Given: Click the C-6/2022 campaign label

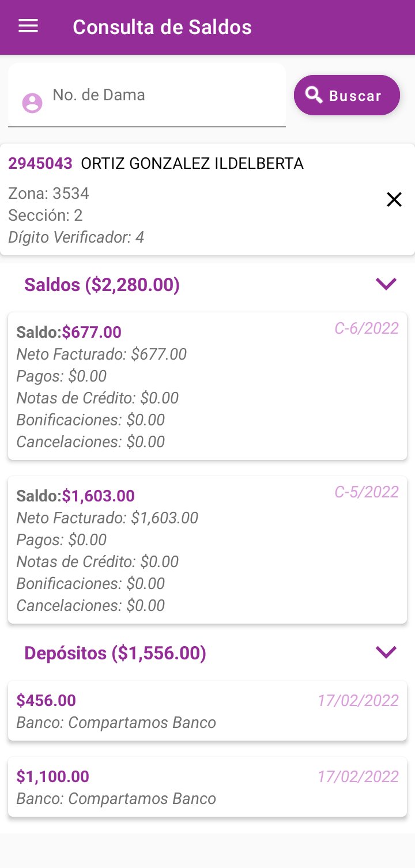Looking at the screenshot, I should [367, 328].
